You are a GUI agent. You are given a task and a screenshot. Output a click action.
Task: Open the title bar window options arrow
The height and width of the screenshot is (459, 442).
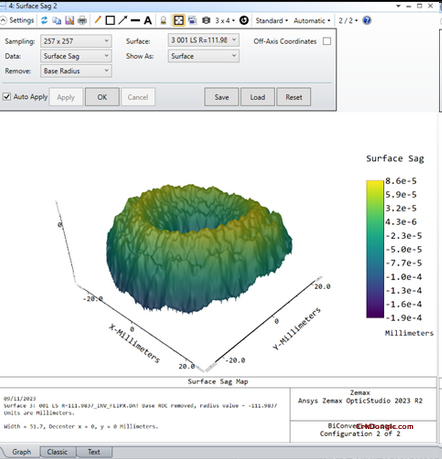[398, 6]
